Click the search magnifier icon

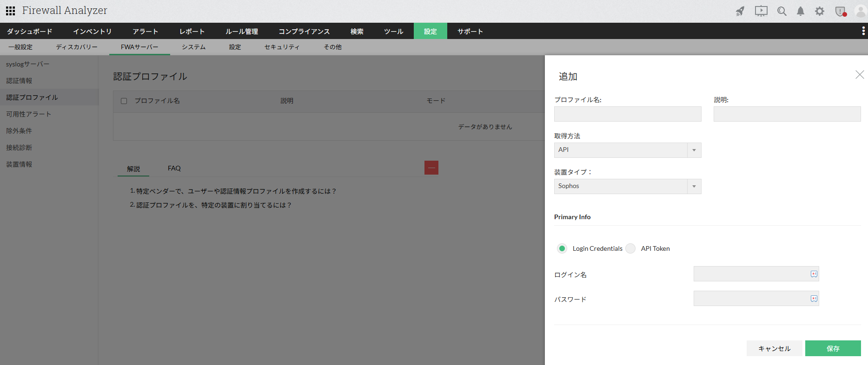(782, 11)
